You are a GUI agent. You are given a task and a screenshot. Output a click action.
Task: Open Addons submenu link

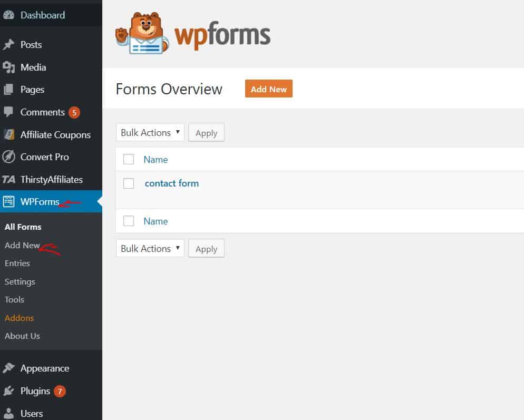click(x=19, y=318)
